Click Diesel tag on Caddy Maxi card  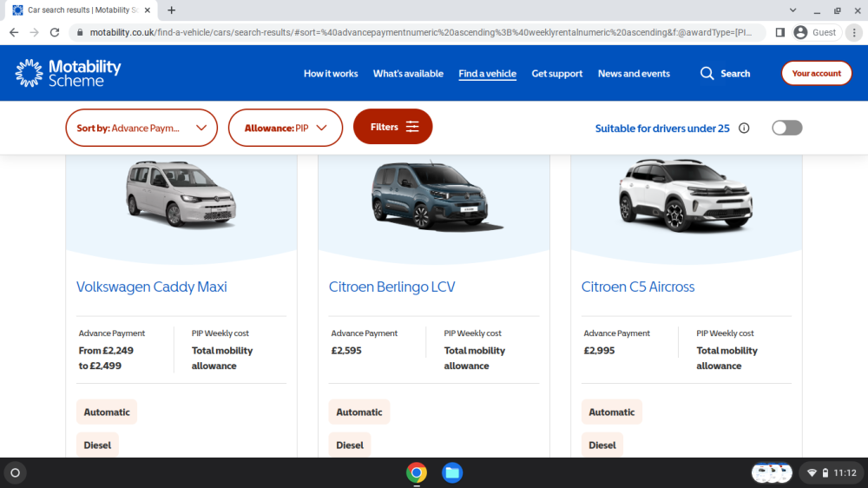[x=97, y=445]
